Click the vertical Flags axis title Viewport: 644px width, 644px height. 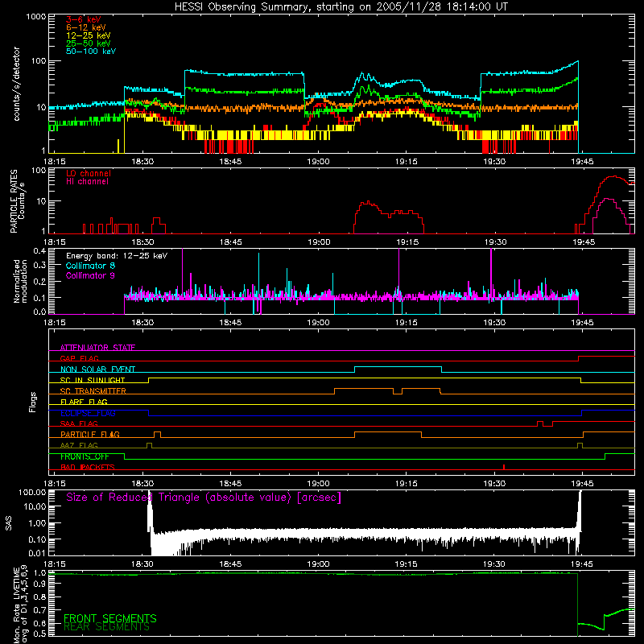click(33, 402)
